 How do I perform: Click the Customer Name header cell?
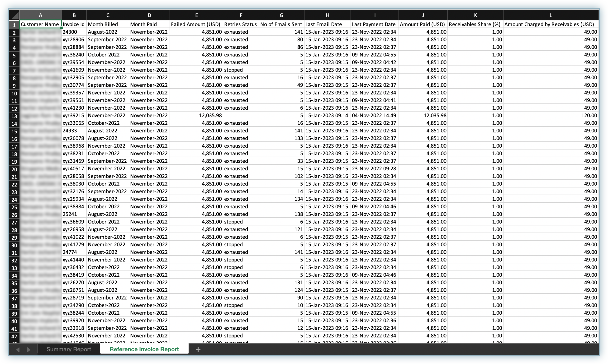40,24
